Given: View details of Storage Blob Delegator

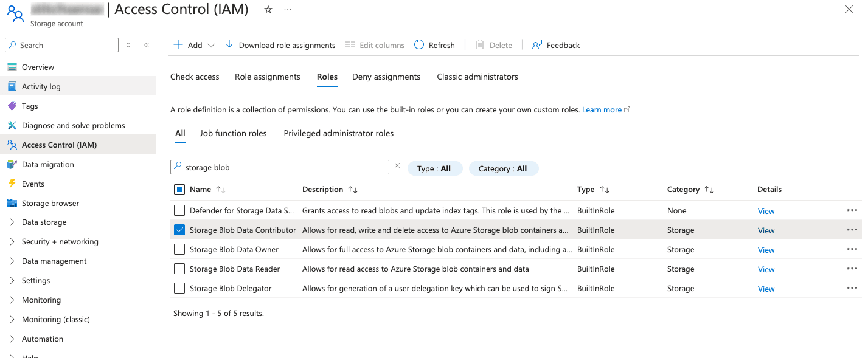Looking at the screenshot, I should pos(766,288).
